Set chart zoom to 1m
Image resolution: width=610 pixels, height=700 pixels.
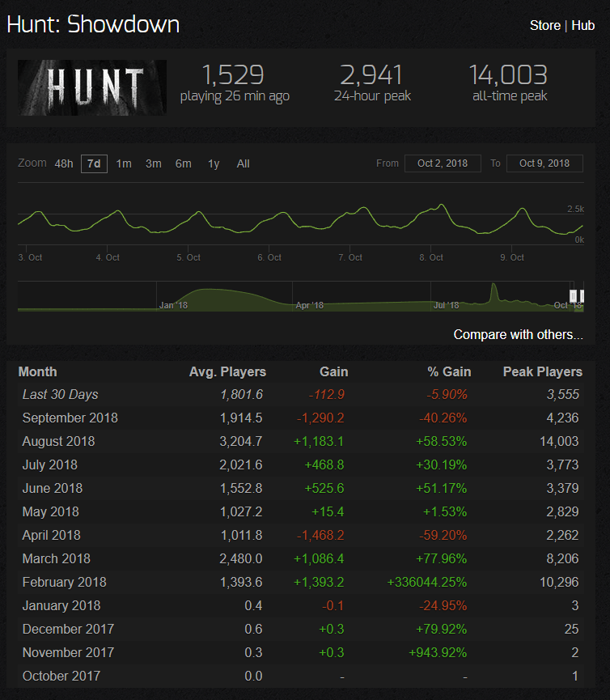124,163
